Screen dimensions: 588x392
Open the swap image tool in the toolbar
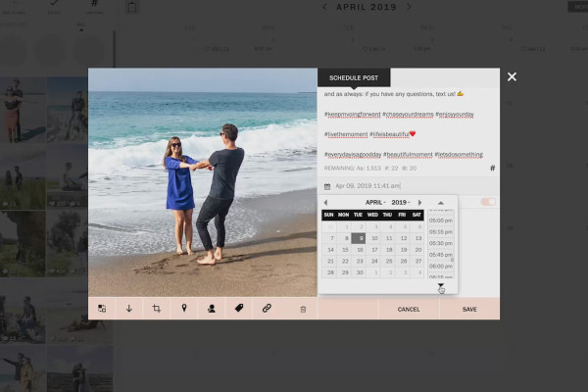[x=102, y=309]
